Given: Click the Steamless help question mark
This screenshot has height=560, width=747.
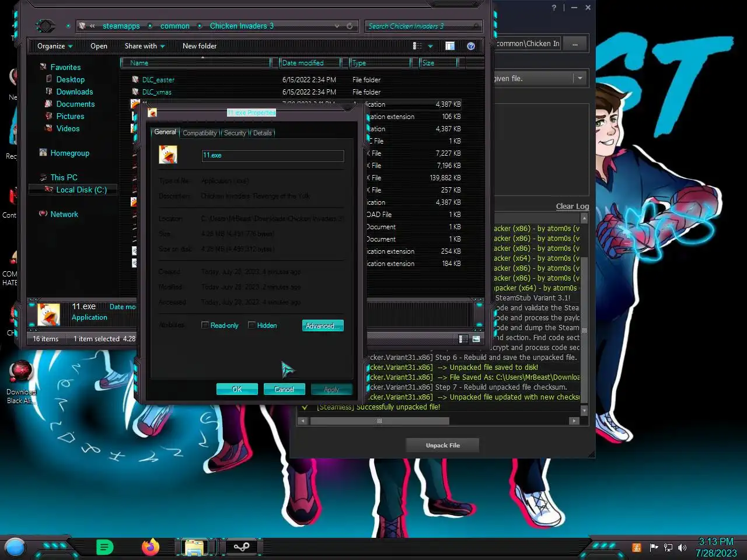Looking at the screenshot, I should point(554,8).
